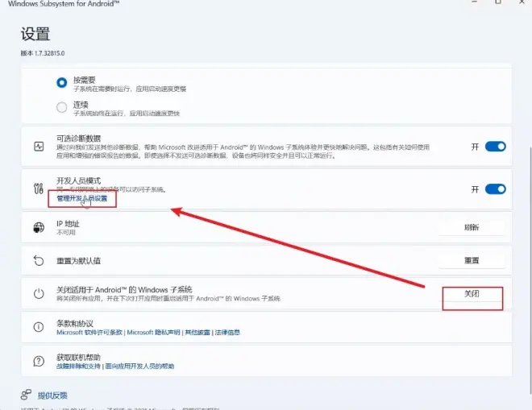Open the 管理开发人员设置 link
This screenshot has height=410, width=532.
81,198
